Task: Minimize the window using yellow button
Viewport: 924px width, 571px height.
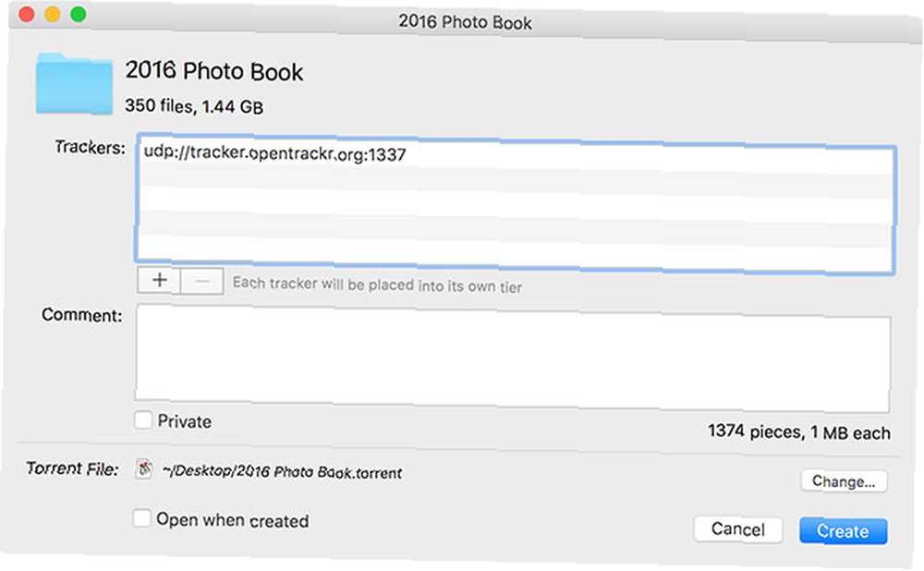Action: [53, 14]
